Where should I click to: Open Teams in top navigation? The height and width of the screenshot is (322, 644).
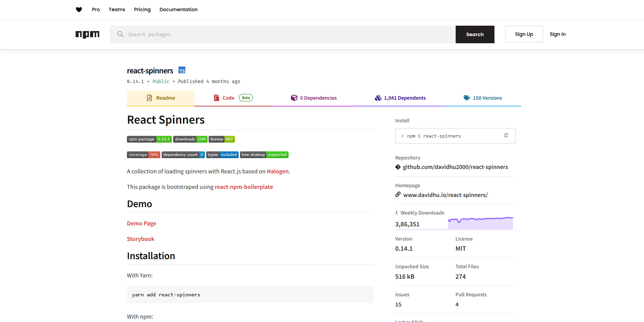tap(117, 9)
